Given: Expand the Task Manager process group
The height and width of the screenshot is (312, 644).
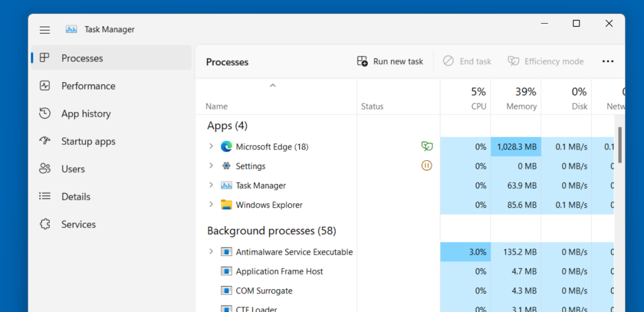Looking at the screenshot, I should (211, 185).
